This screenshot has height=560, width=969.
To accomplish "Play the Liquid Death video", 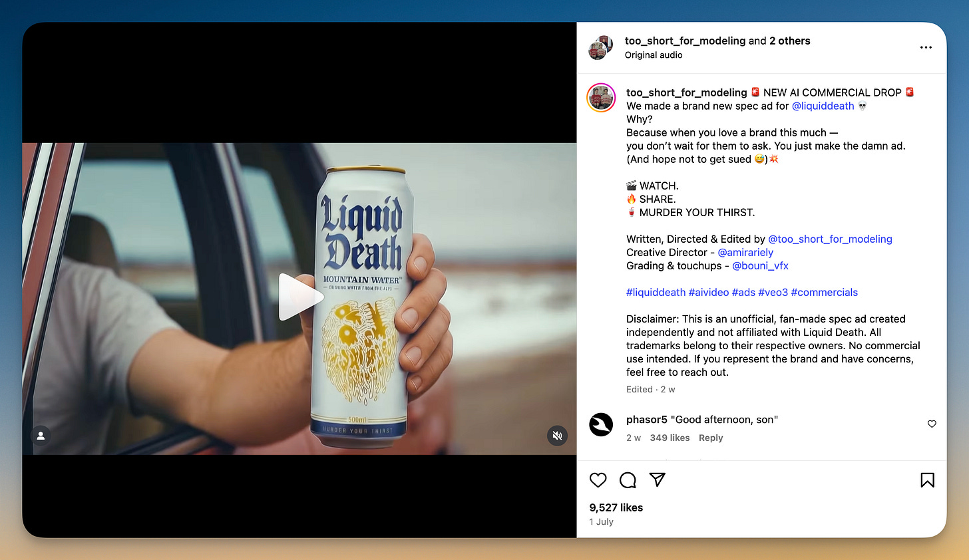I will pos(301,297).
